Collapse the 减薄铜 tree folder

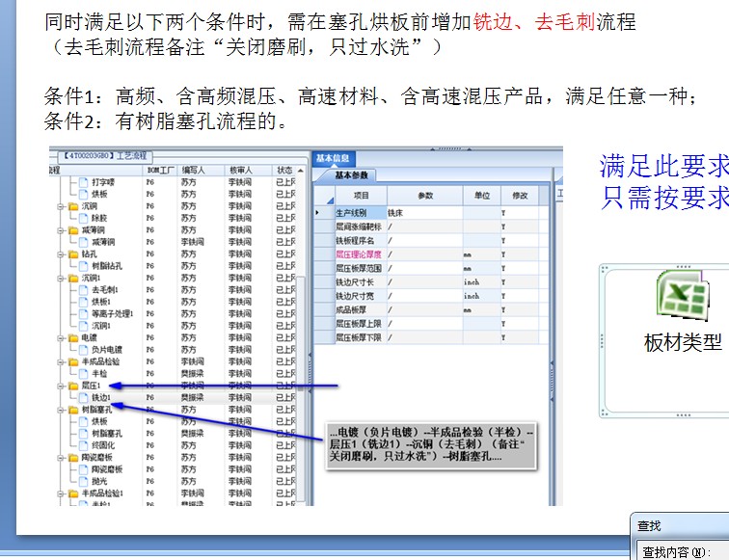point(61,230)
